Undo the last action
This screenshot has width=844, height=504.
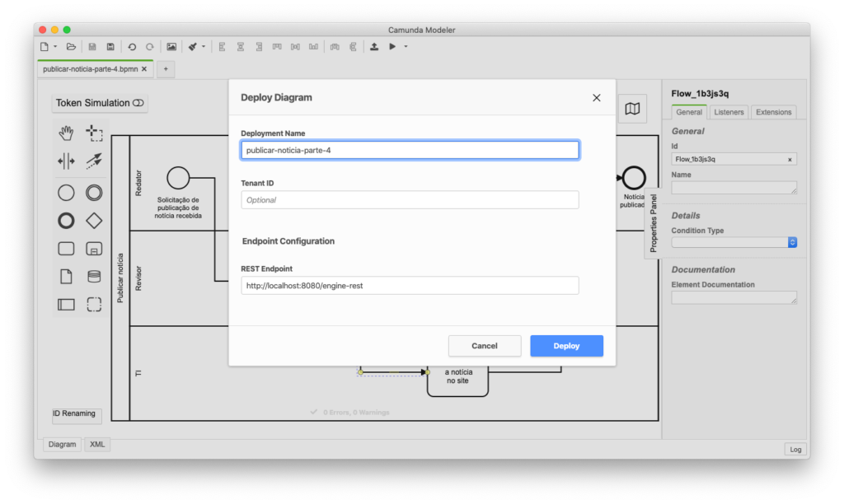[x=132, y=47]
